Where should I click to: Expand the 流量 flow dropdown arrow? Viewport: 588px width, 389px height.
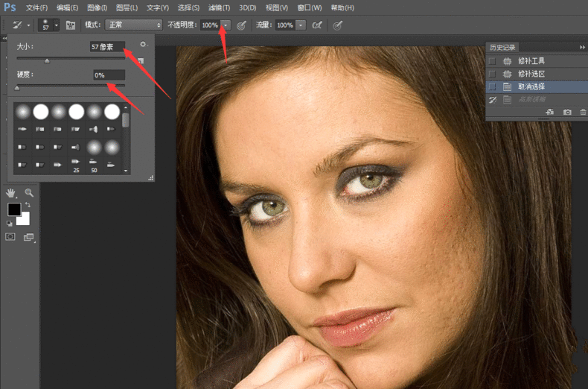point(301,25)
